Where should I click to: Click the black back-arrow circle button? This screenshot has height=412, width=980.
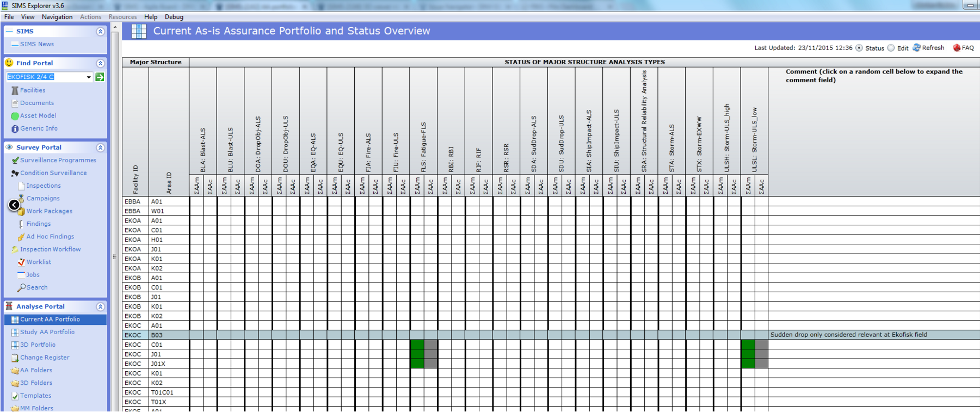click(x=14, y=205)
